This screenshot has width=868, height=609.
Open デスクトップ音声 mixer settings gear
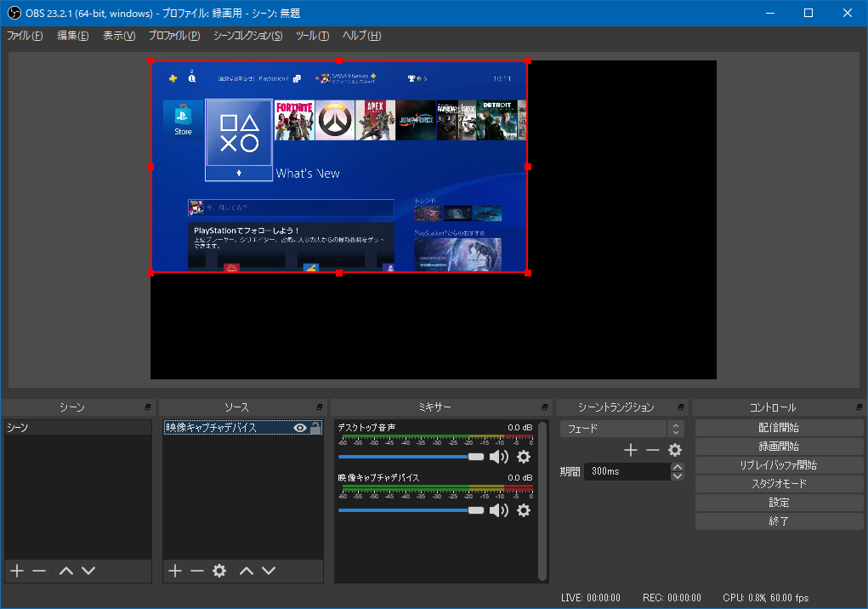coord(524,457)
